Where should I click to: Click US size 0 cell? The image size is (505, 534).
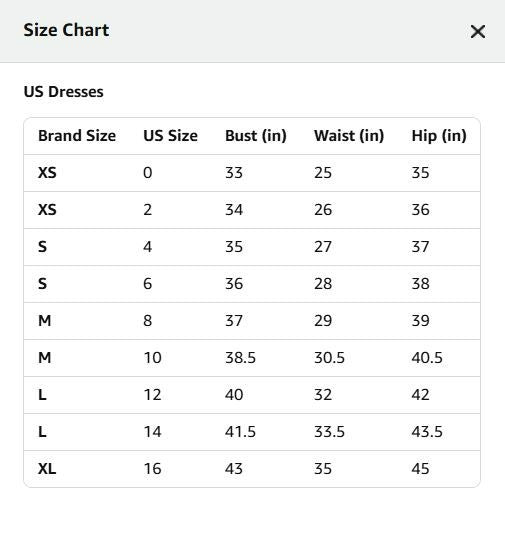[148, 173]
